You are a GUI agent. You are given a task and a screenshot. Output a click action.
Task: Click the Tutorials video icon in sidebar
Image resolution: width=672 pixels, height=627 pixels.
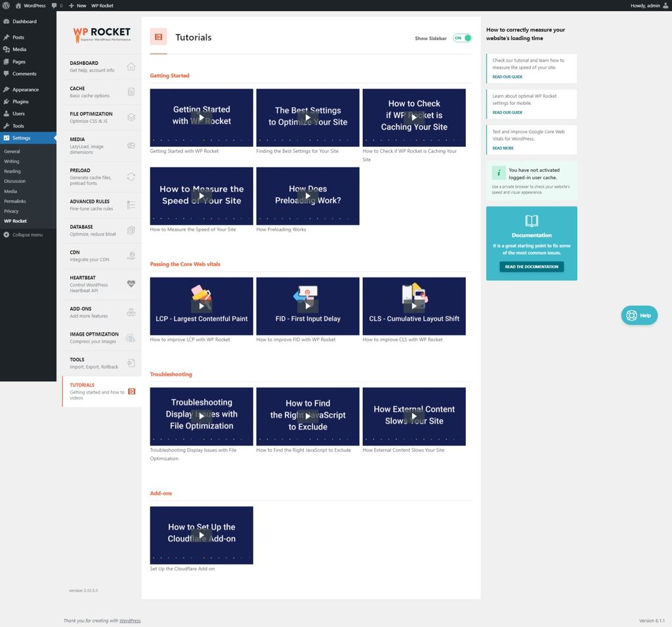point(132,391)
